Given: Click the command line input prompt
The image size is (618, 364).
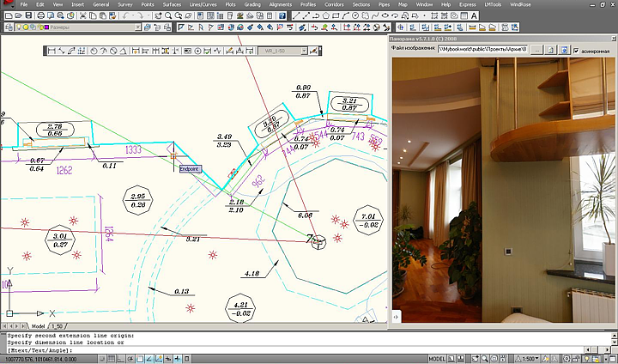Looking at the screenshot, I should click(x=295, y=350).
